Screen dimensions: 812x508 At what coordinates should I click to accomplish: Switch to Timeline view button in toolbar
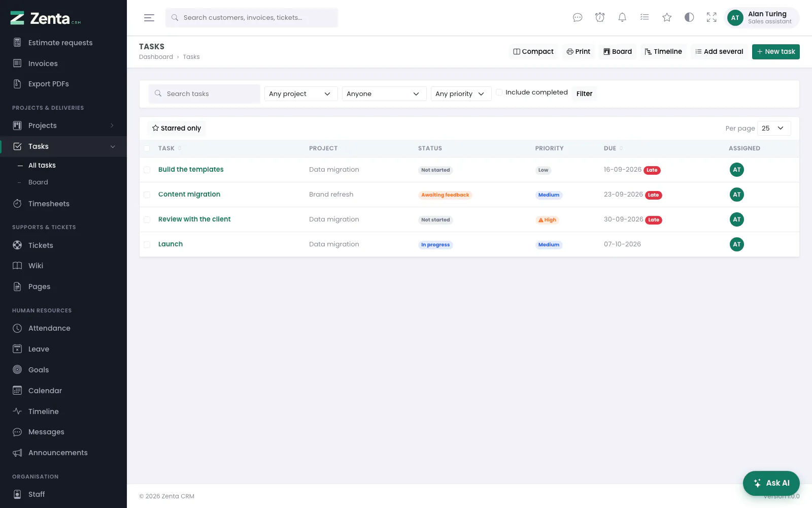663,52
